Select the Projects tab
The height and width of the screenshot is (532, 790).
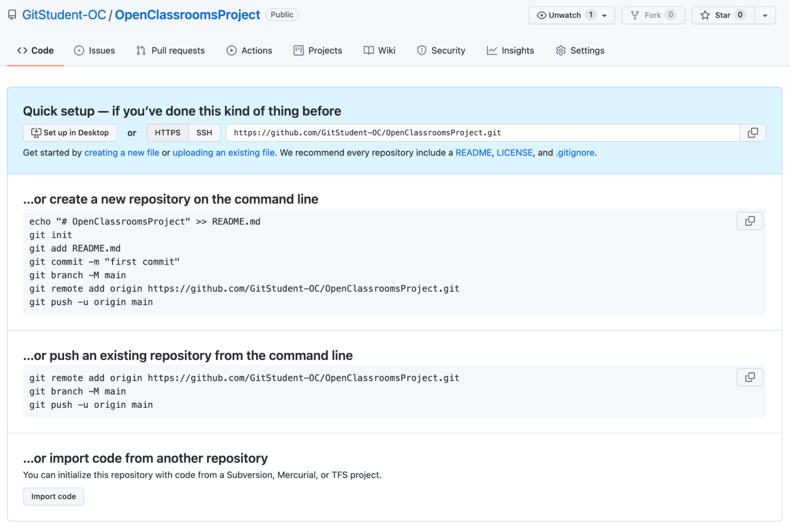(325, 51)
